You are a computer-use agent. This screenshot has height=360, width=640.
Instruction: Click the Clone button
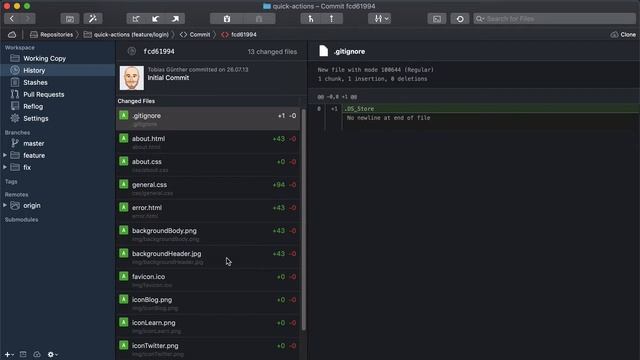pyautogui.click(x=623, y=35)
